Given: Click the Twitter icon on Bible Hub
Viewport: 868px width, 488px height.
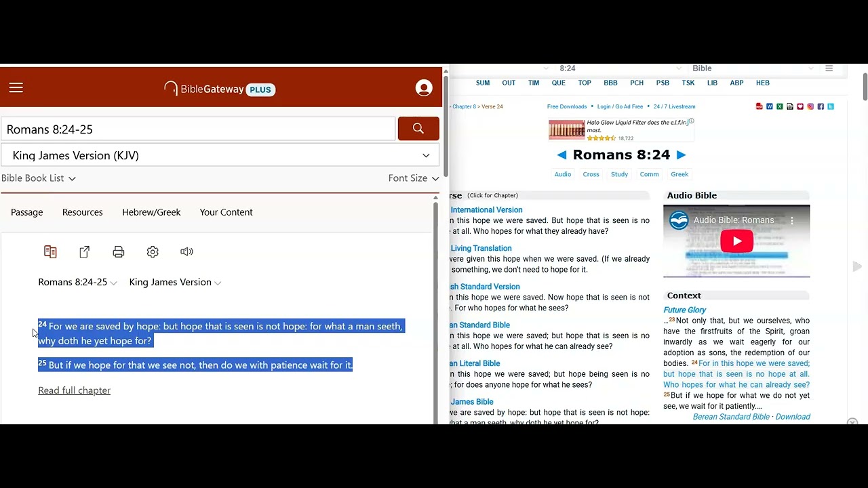Looking at the screenshot, I should 831,106.
